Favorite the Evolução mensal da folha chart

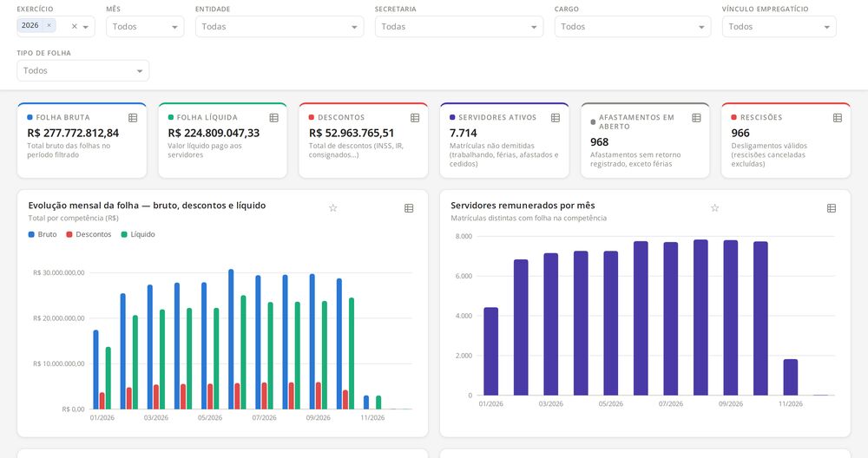tap(332, 208)
